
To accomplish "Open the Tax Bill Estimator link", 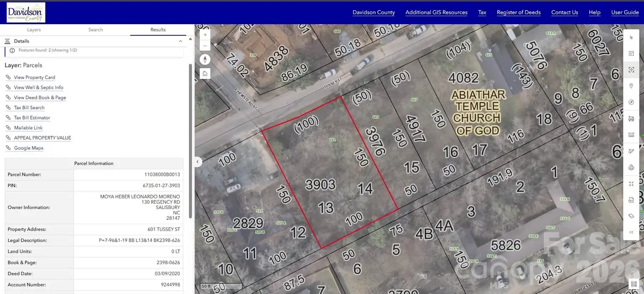I will click(32, 118).
